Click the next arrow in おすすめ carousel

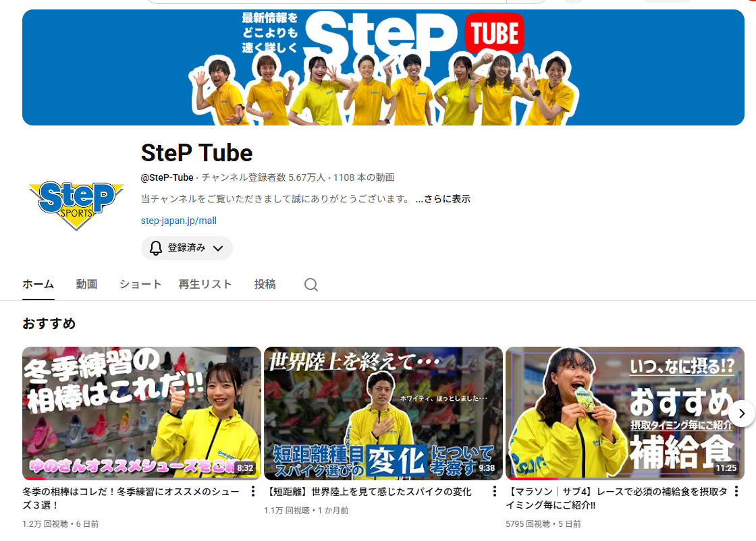pos(741,414)
